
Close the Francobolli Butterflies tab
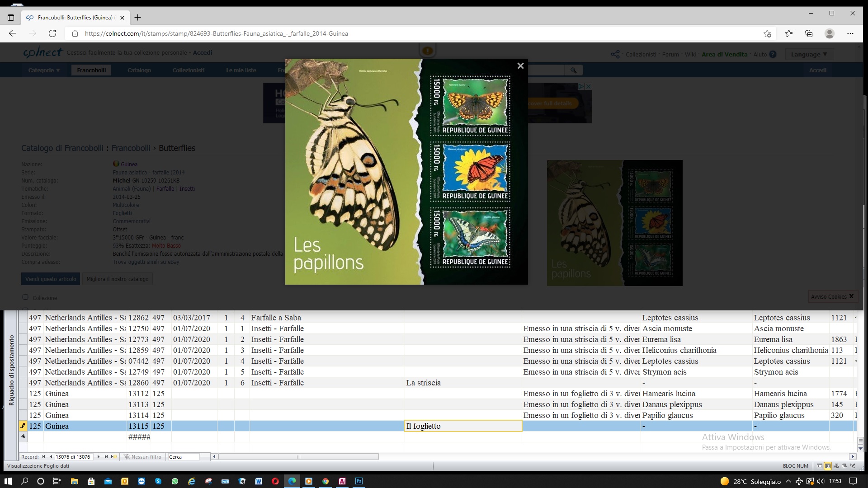click(x=122, y=18)
